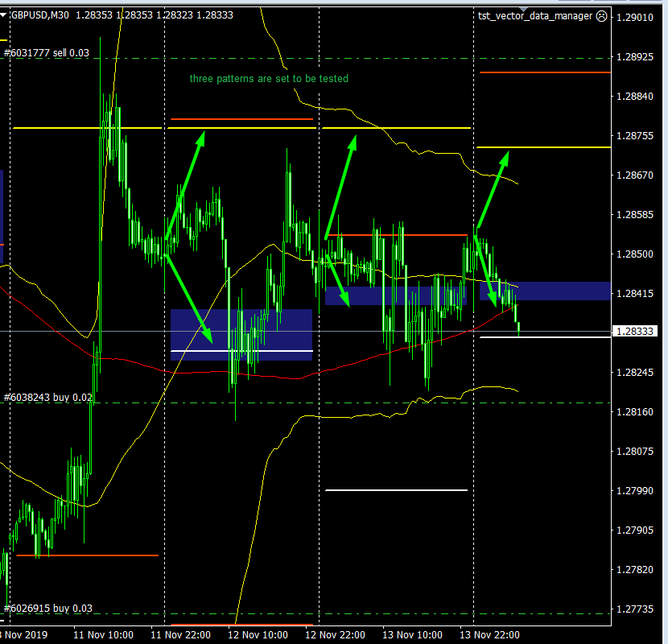Viewport: 668px width, 644px height.
Task: Select the rightmost small blue rectangle
Action: [x=544, y=291]
